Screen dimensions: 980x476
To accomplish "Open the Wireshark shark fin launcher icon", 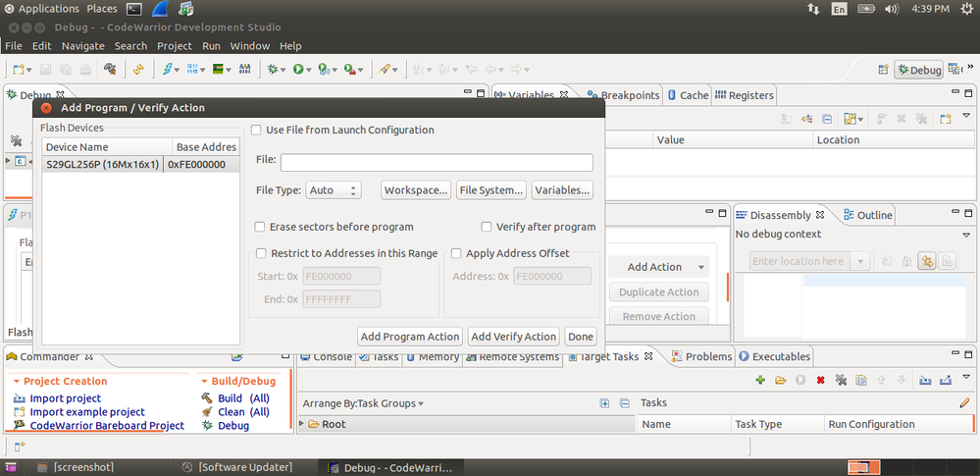I will pyautogui.click(x=161, y=9).
